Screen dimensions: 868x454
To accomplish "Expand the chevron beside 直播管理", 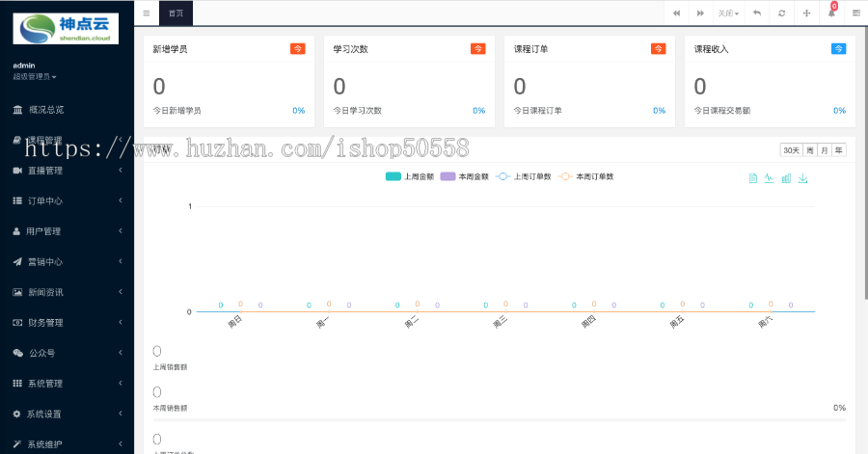I will point(121,170).
